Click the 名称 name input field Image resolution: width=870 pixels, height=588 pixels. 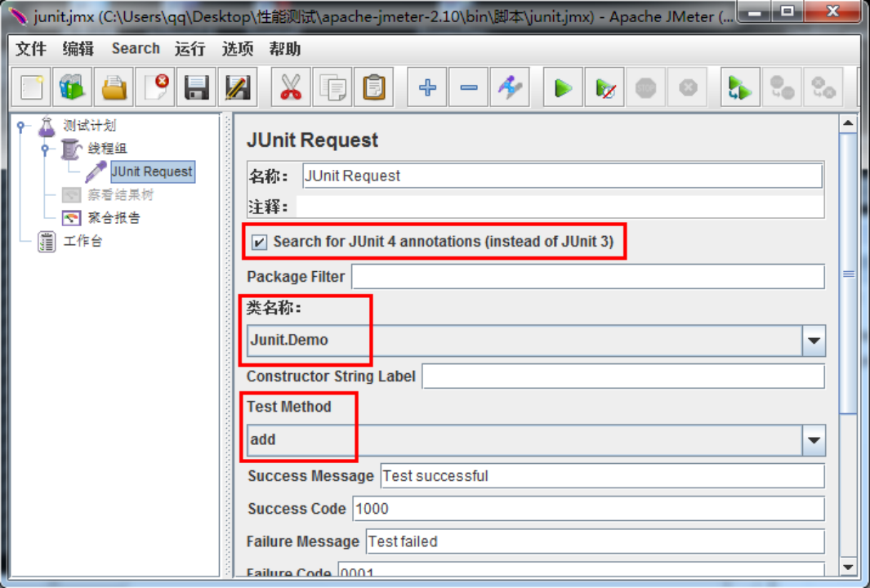[562, 176]
